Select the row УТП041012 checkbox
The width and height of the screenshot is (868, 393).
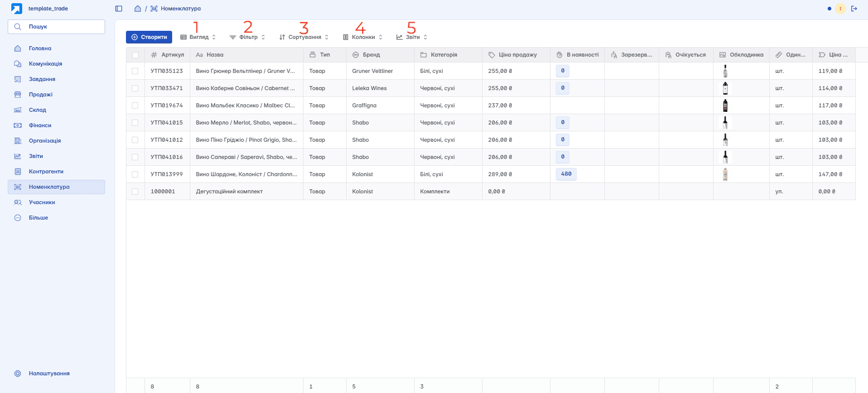pos(135,140)
